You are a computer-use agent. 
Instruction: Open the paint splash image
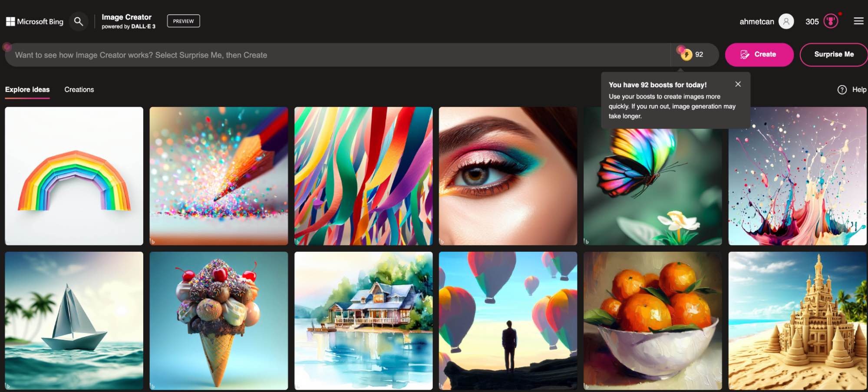click(x=797, y=176)
